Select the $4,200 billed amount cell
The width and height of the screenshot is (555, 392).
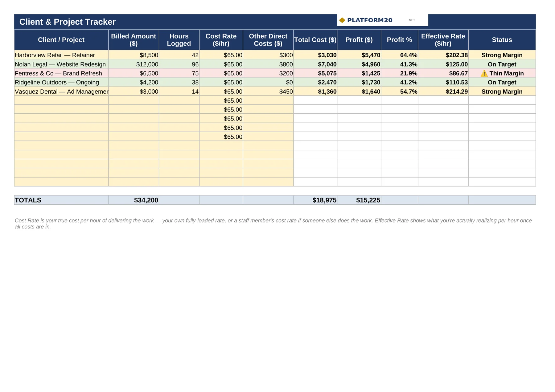click(x=134, y=82)
